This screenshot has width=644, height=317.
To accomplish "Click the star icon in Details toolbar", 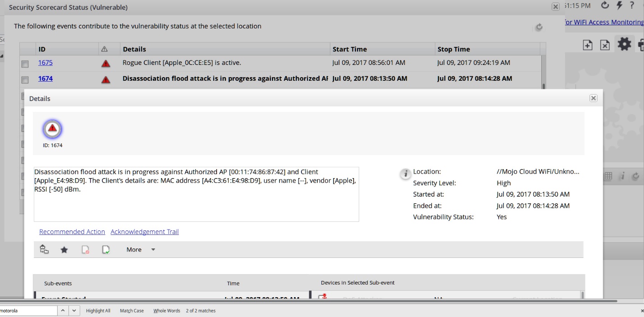I will pos(64,250).
